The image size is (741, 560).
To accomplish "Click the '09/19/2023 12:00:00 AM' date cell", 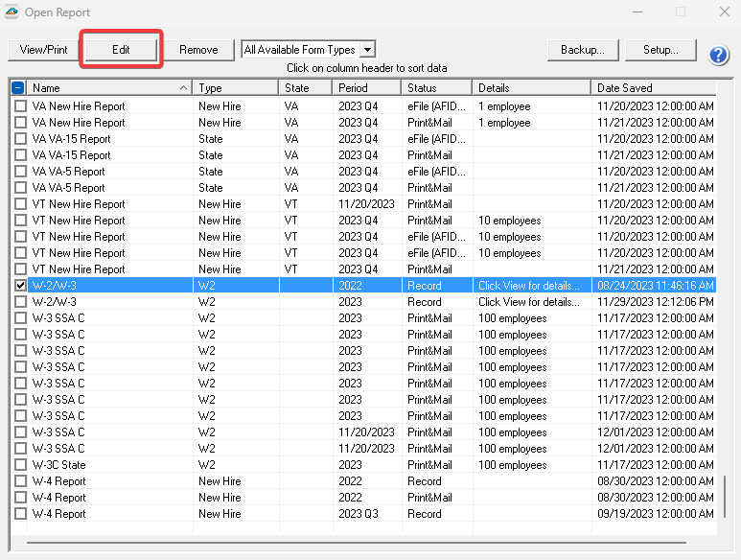I will point(655,514).
